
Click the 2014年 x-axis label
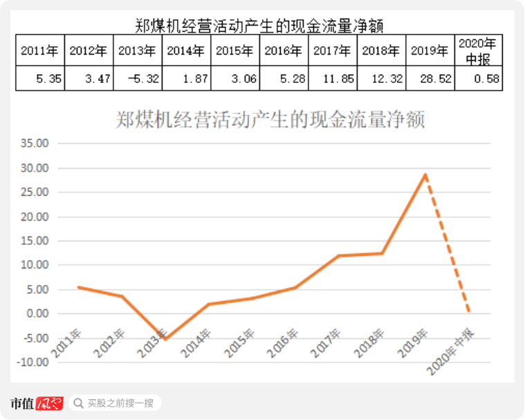pyautogui.click(x=196, y=343)
